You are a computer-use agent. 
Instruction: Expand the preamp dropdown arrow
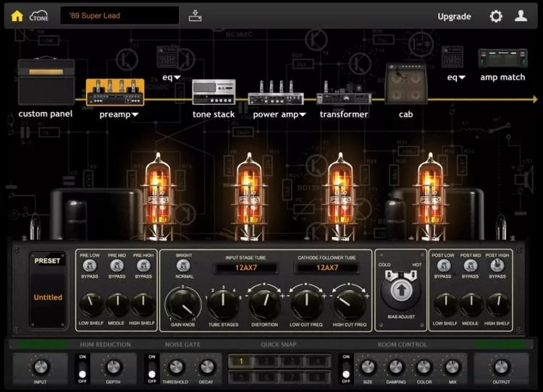(x=135, y=114)
